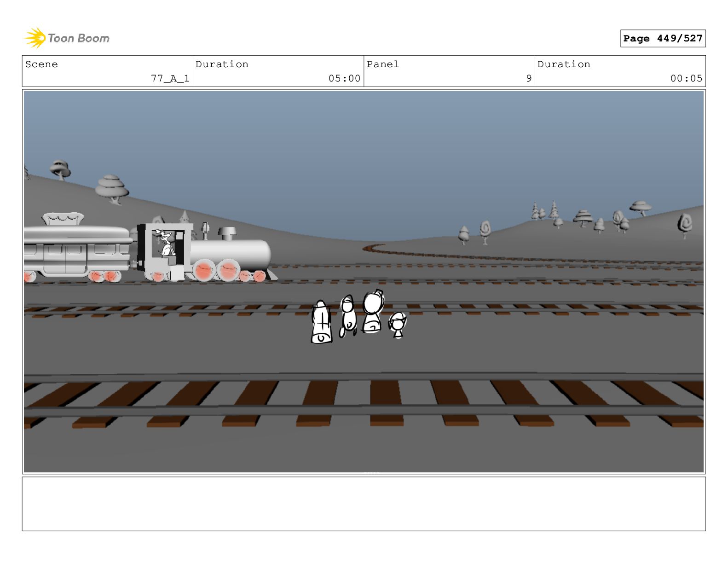Click the 'Duration' label beside the Panel field
728x564 pixels.
click(x=564, y=64)
